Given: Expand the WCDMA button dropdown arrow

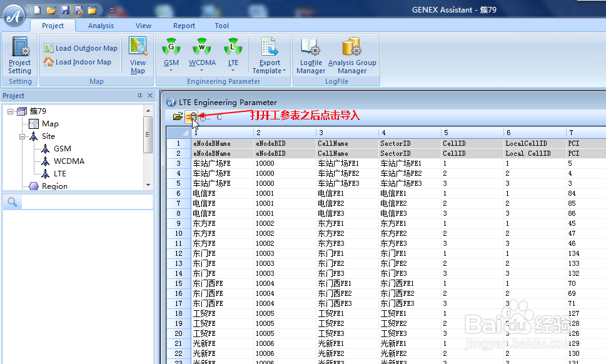Looking at the screenshot, I should (201, 70).
